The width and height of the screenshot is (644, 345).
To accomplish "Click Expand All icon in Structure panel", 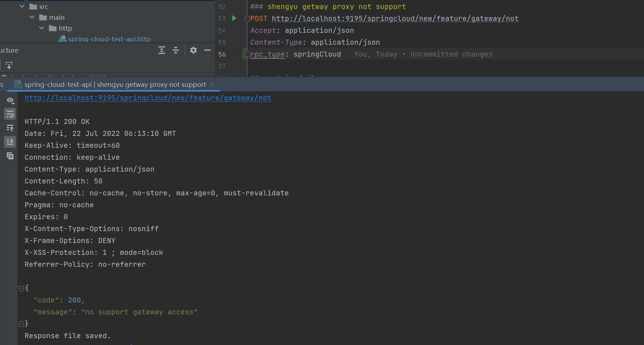I will pos(162,50).
